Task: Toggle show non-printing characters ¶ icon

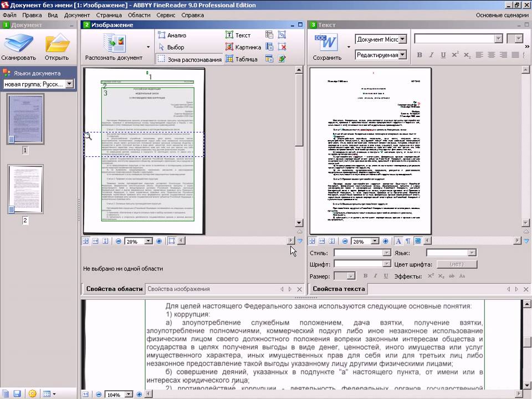Action: pos(408,241)
